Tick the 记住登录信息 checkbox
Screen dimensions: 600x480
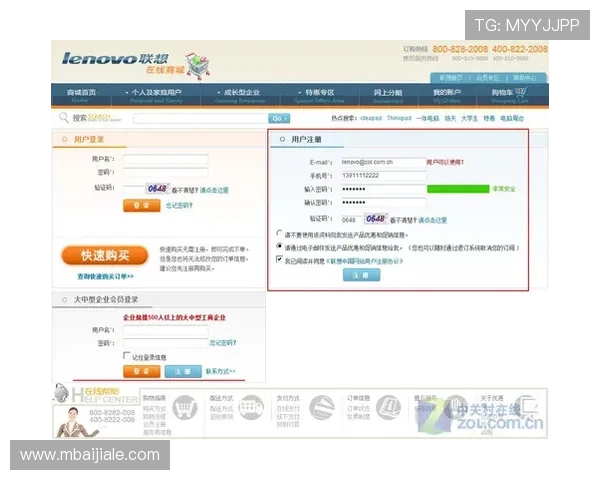click(x=127, y=355)
